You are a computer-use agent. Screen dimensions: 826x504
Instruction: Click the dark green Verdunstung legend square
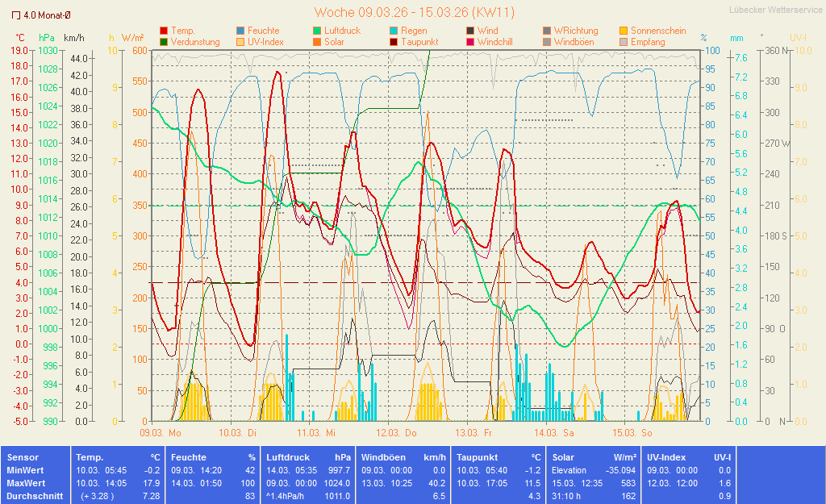point(165,42)
